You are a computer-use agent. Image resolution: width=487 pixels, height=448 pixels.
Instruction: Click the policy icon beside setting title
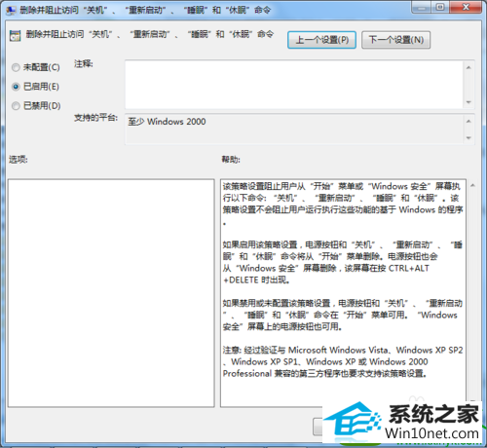pyautogui.click(x=15, y=36)
